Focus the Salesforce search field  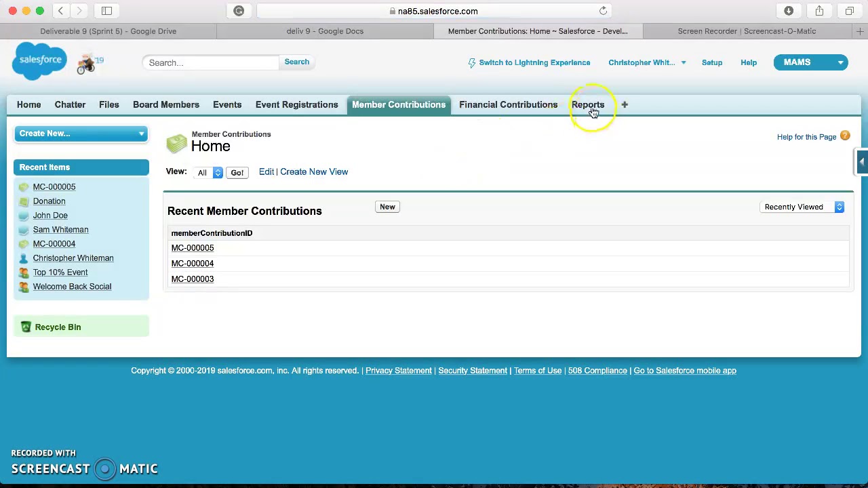pyautogui.click(x=210, y=62)
